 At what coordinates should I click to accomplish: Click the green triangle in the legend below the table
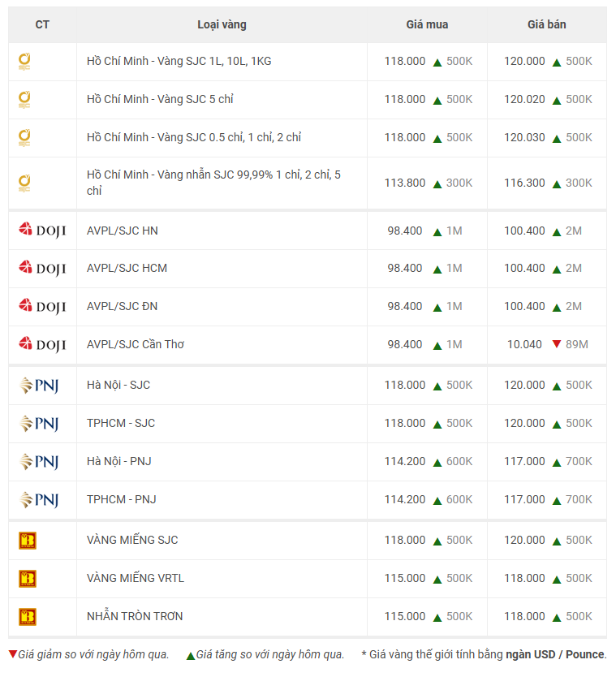coord(191,656)
